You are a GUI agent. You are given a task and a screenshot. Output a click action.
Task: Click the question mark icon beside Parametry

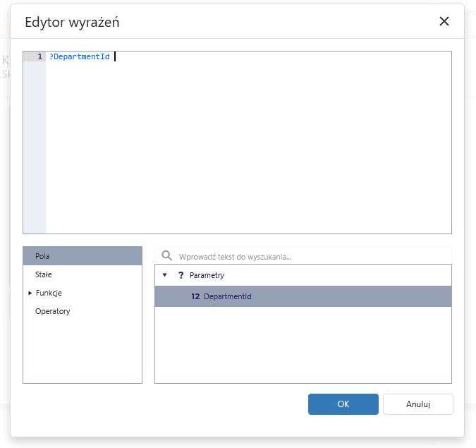pyautogui.click(x=181, y=275)
